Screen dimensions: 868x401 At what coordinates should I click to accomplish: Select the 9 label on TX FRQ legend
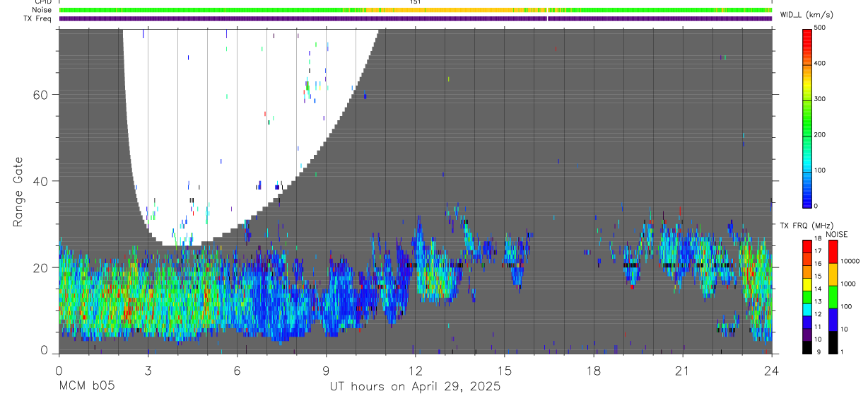(x=817, y=351)
